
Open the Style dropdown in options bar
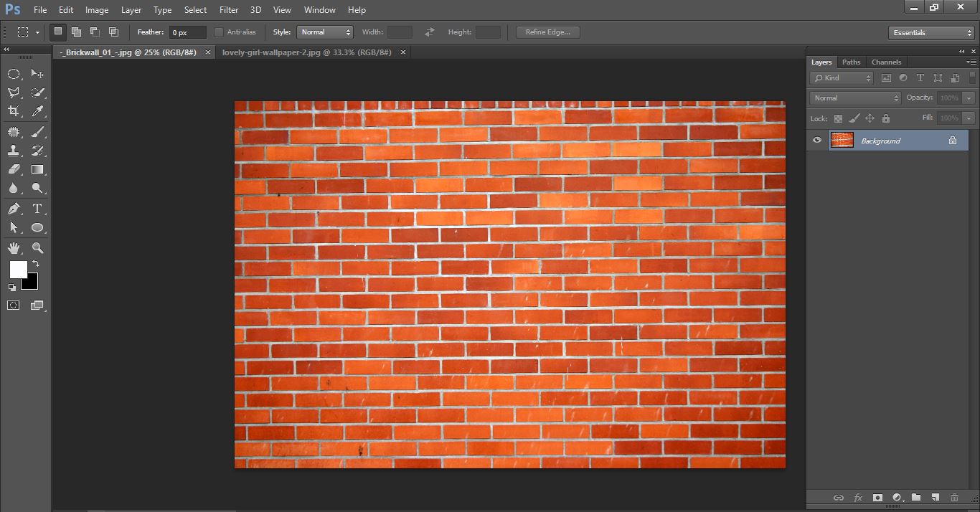pos(325,32)
